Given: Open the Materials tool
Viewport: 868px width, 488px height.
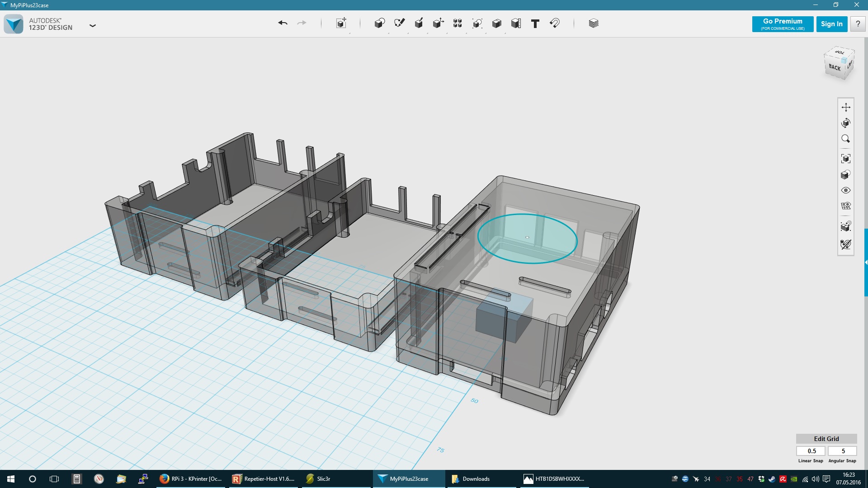Looking at the screenshot, I should click(594, 23).
